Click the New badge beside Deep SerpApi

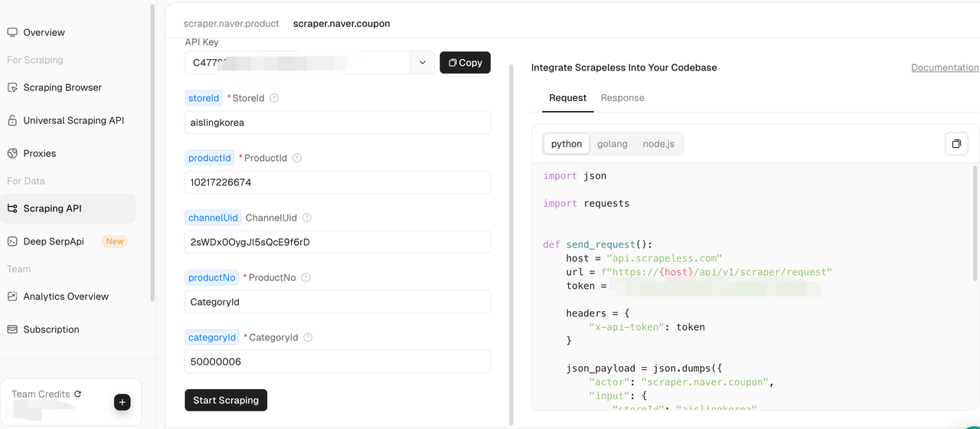(115, 241)
